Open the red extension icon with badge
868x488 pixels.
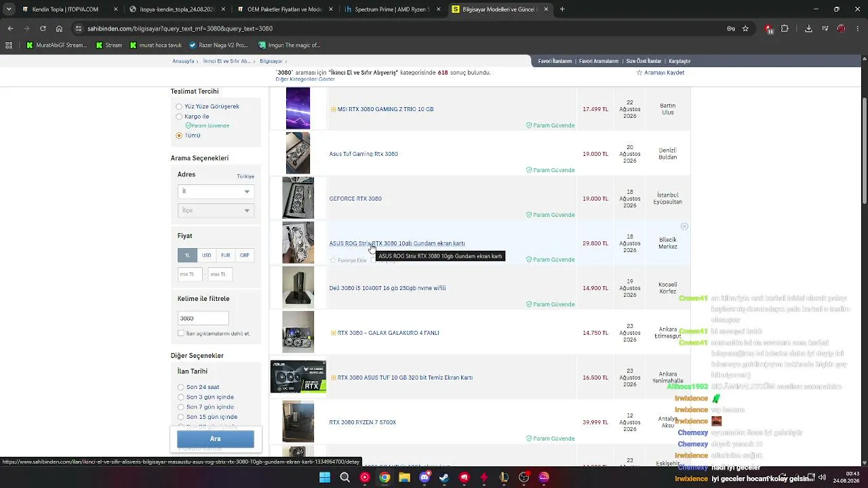click(769, 29)
